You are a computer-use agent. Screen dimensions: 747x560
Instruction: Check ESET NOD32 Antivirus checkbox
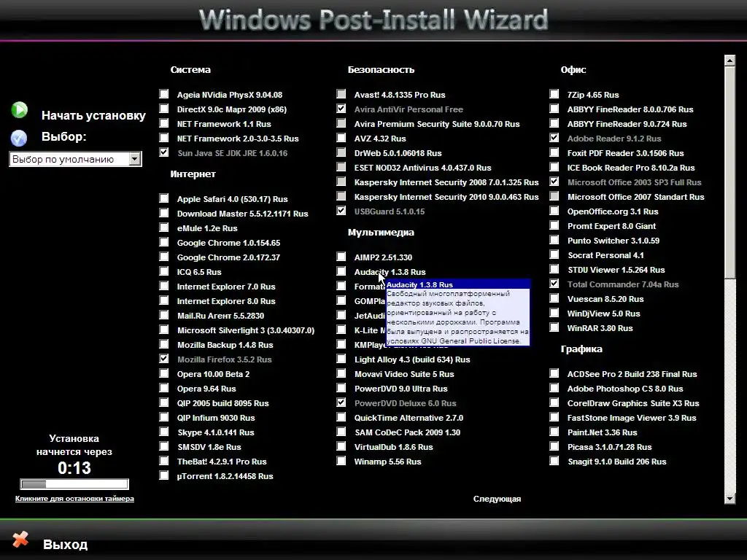[341, 167]
